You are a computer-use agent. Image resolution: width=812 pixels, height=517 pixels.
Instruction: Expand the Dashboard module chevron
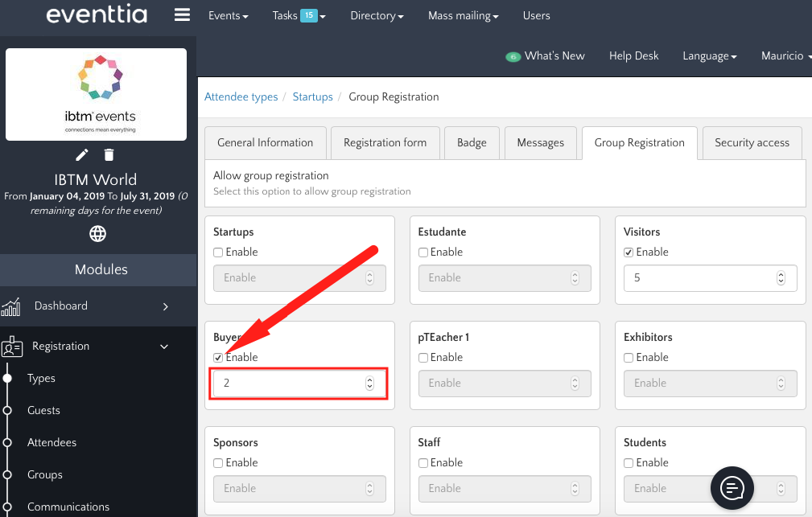click(165, 306)
